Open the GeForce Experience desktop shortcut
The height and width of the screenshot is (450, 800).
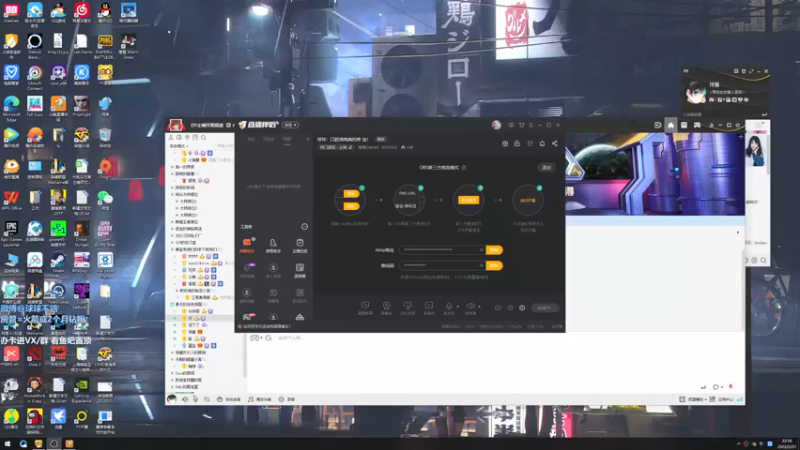click(82, 390)
